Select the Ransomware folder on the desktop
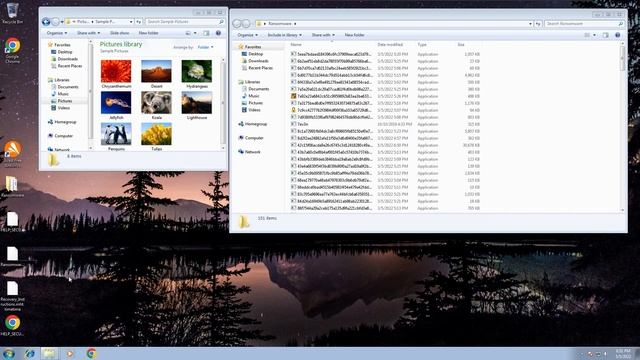The height and width of the screenshot is (360, 640). 12,187
